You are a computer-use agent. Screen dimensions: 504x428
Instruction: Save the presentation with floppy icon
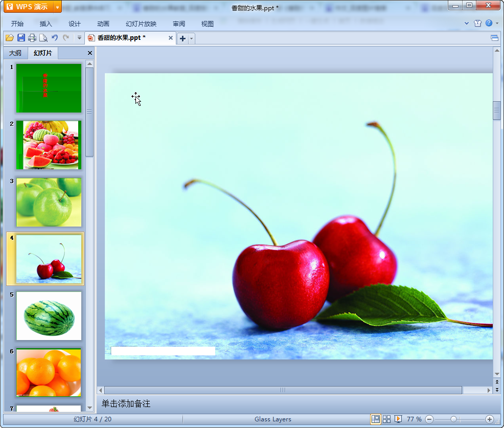pos(21,38)
